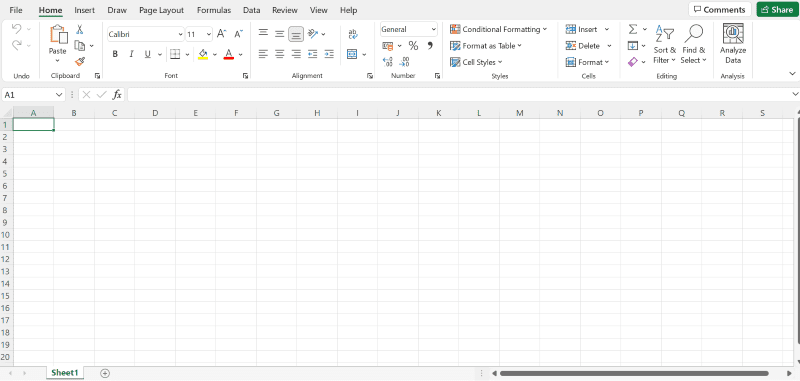Screen dimensions: 800x381
Task: Open the font size dropdown
Action: pyautogui.click(x=209, y=34)
